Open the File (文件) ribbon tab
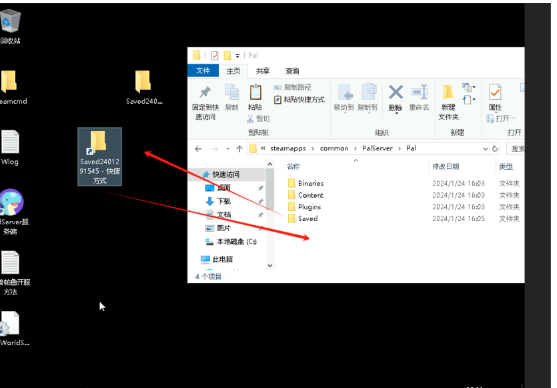This screenshot has width=557, height=388. pos(203,71)
